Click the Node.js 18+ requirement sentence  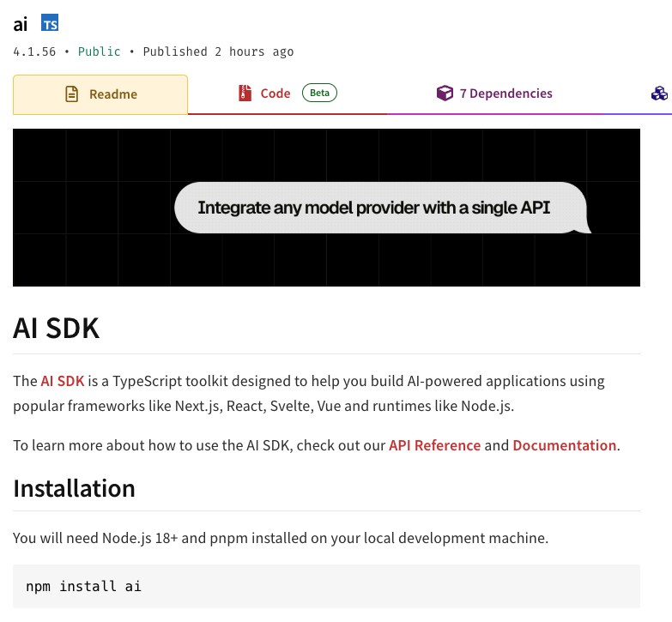tap(281, 538)
